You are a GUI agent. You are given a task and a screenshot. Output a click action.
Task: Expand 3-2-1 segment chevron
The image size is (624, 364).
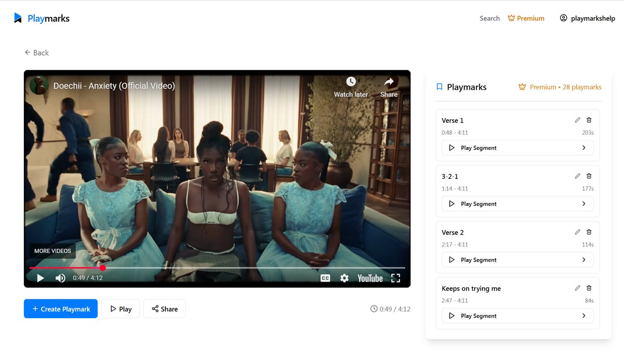[584, 204]
